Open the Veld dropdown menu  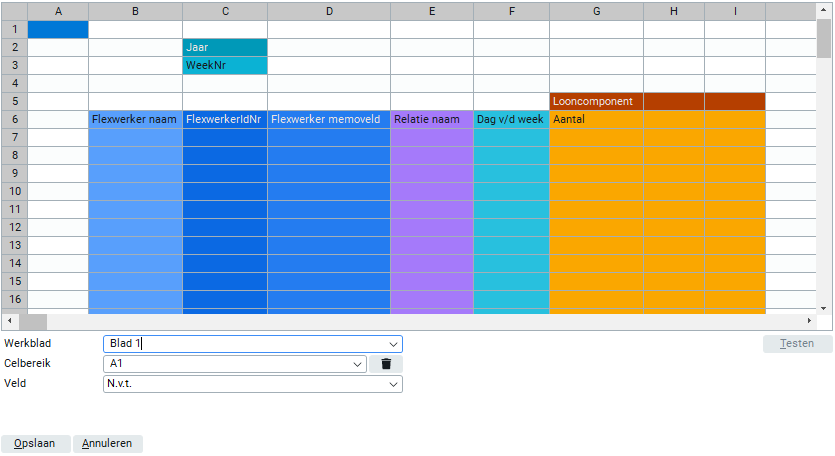[391, 384]
